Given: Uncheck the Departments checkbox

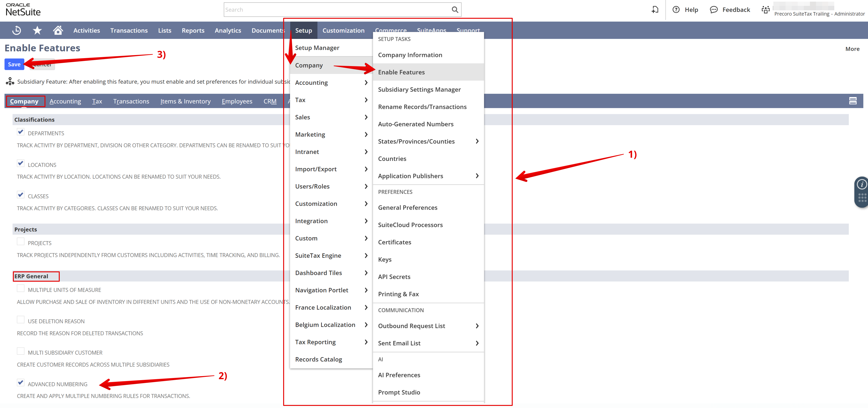Looking at the screenshot, I should pyautogui.click(x=21, y=132).
